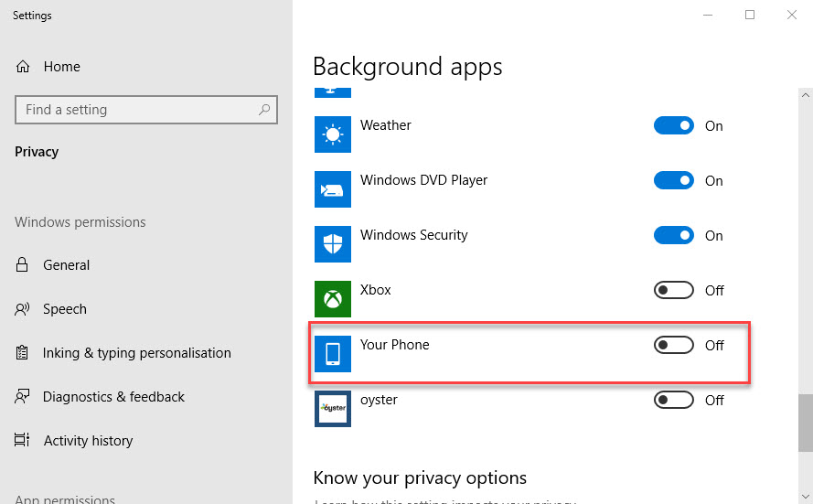This screenshot has width=813, height=504.
Task: Click the green Xbox app icon
Action: [332, 299]
